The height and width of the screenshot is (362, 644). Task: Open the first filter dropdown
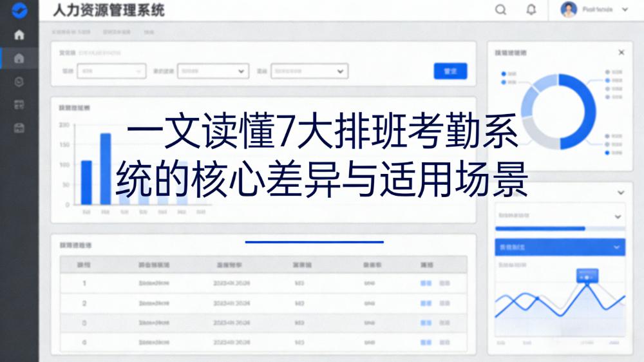(111, 71)
